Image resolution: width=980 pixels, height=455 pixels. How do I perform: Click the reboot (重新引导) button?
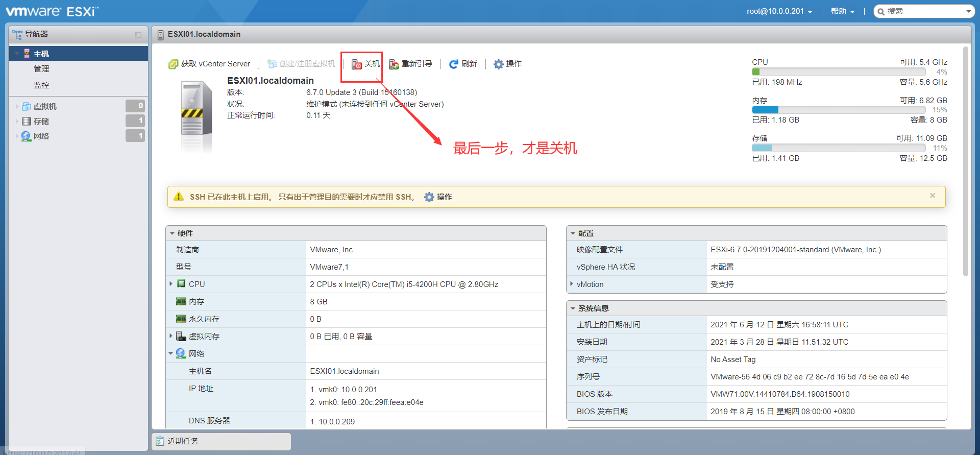point(410,64)
